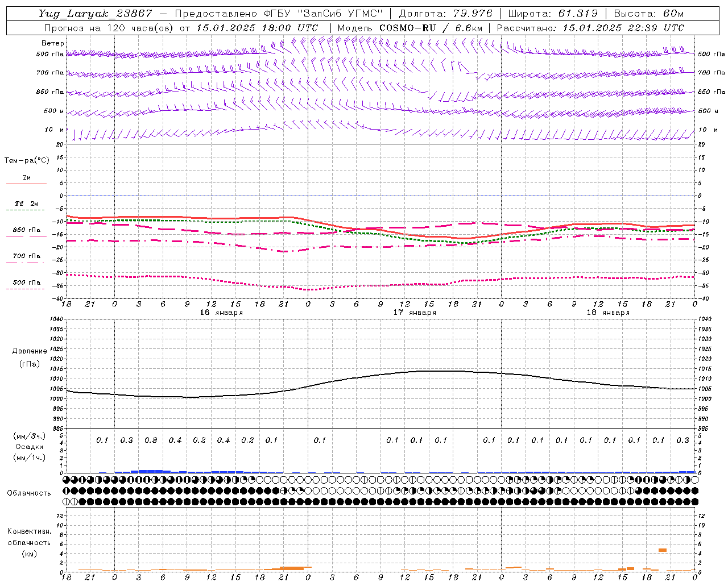Click the tallest orange convective cloud bar
The image size is (728, 582).
(663, 550)
